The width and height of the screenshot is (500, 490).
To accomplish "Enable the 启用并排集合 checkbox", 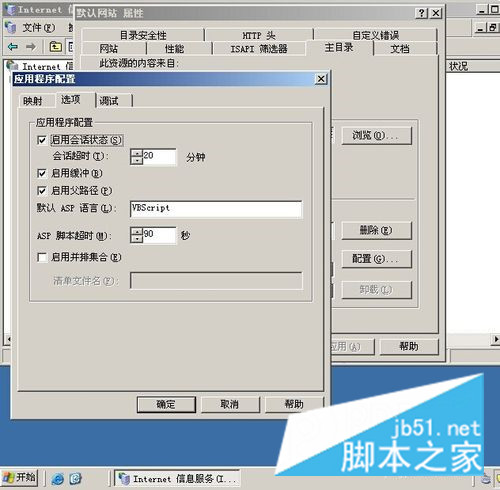I will pos(42,257).
